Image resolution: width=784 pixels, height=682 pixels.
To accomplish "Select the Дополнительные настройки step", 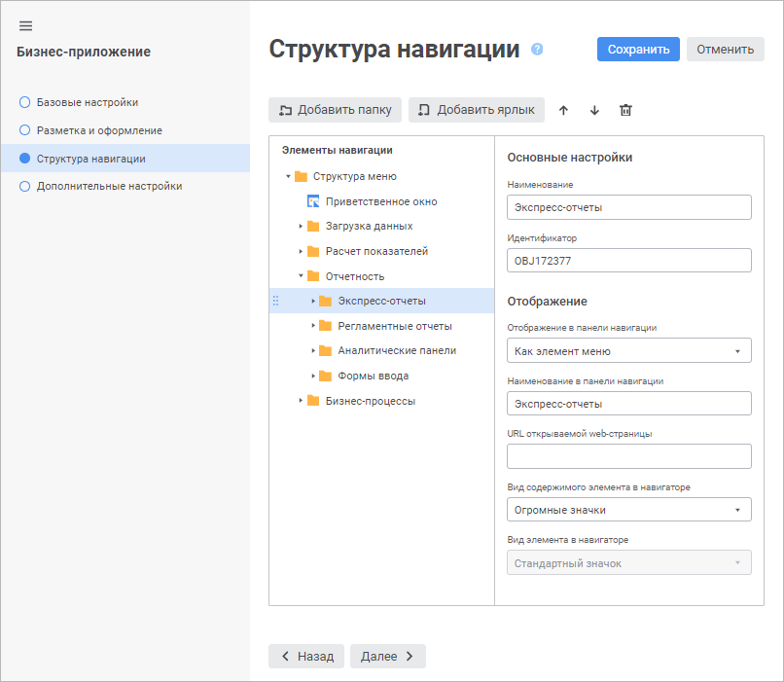I will (x=109, y=186).
